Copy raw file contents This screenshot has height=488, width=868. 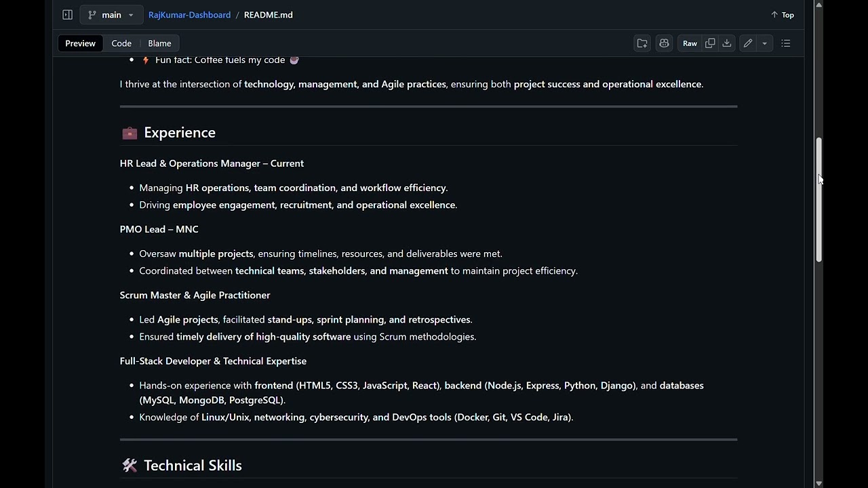pos(710,43)
